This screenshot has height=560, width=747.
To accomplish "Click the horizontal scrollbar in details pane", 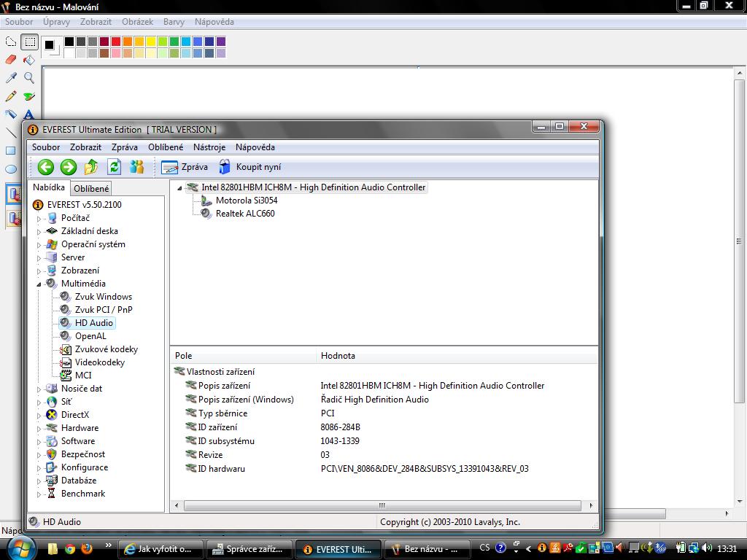I will pyautogui.click(x=382, y=506).
